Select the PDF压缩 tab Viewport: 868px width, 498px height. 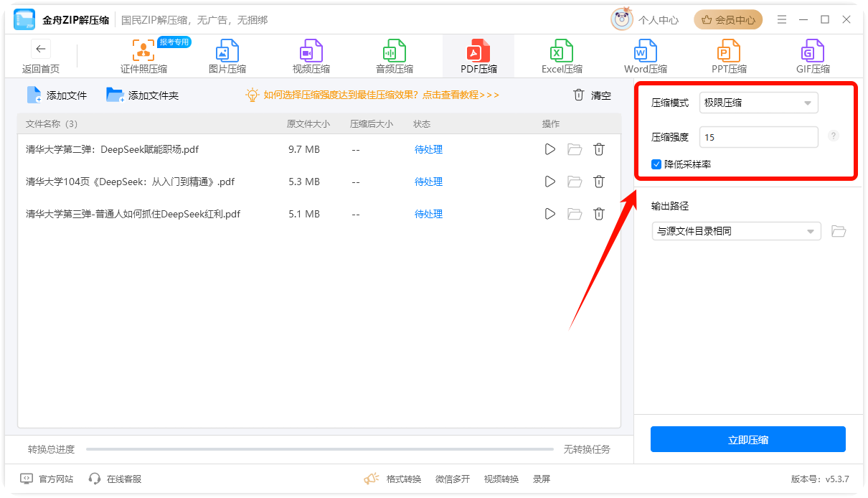coord(478,57)
